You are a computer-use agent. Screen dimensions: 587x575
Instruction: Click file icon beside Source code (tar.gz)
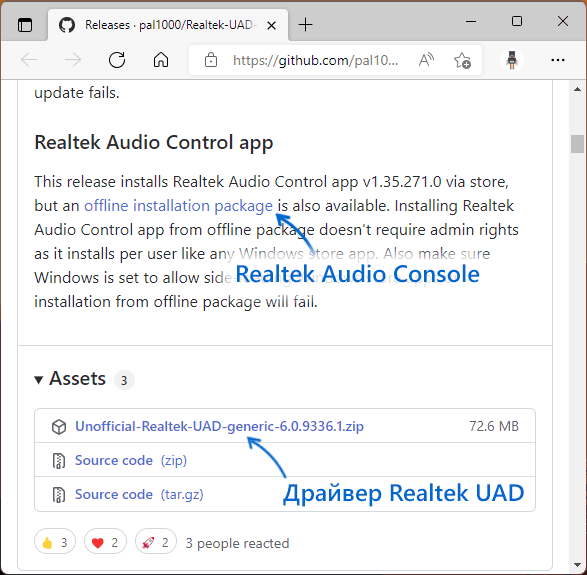[59, 495]
